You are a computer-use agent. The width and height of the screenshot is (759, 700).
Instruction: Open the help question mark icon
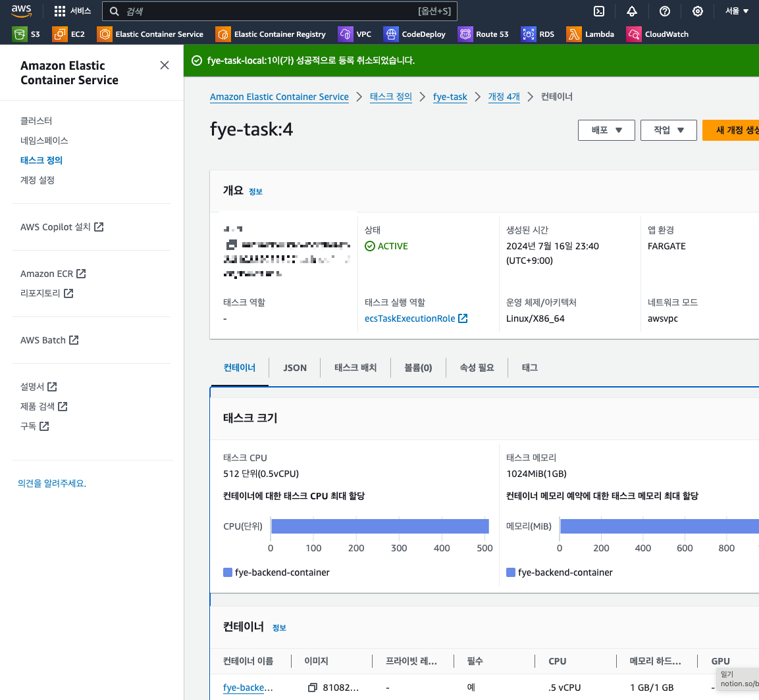click(665, 11)
